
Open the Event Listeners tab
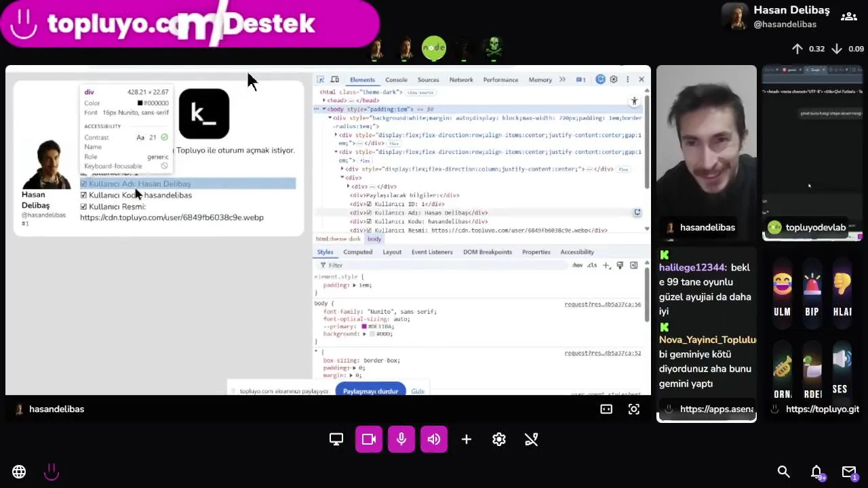click(432, 252)
